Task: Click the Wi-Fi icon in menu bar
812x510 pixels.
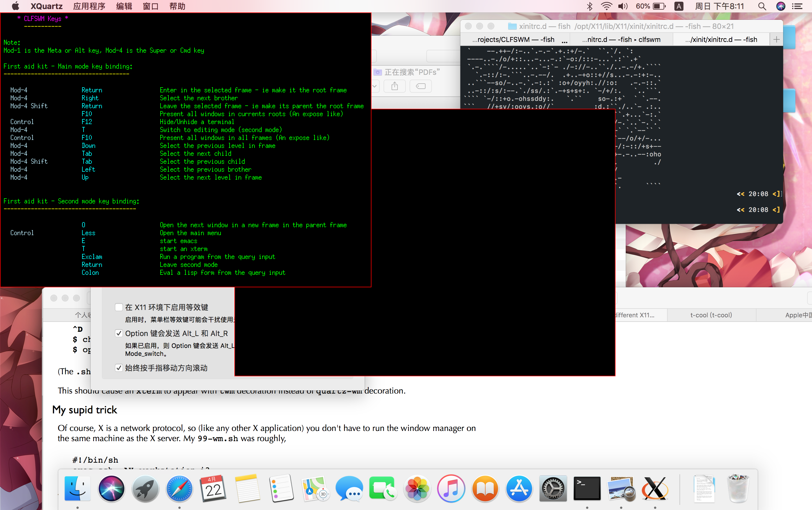Action: [x=606, y=6]
